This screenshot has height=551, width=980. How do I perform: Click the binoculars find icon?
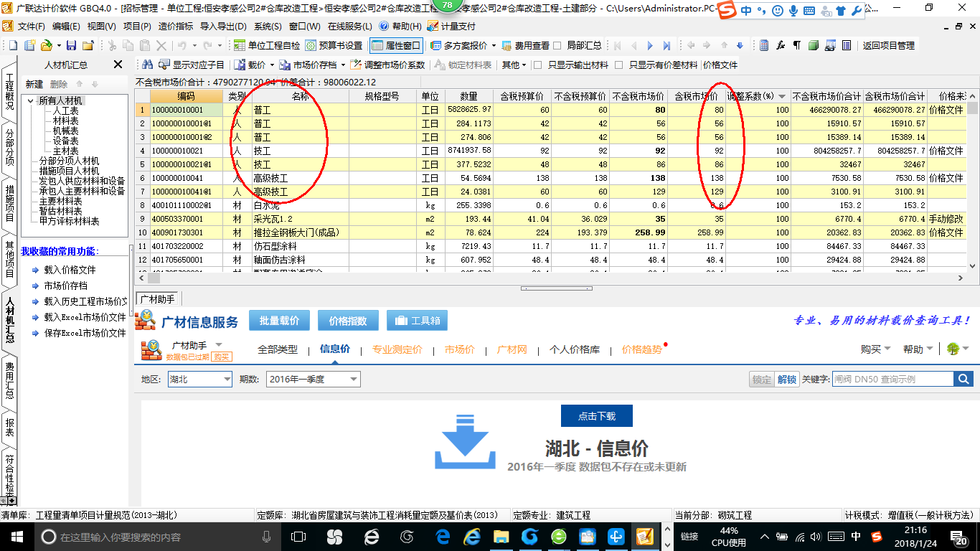(x=148, y=65)
